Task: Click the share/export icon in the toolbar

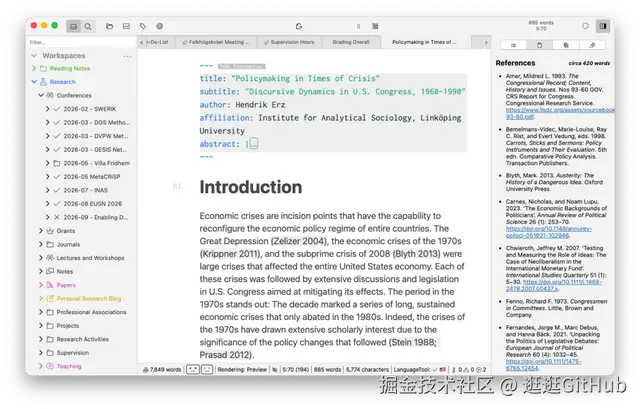Action: (x=299, y=26)
